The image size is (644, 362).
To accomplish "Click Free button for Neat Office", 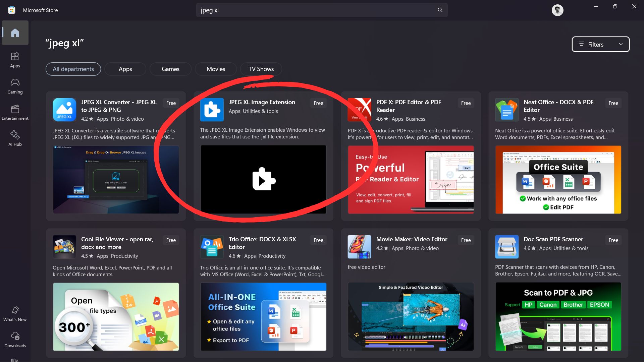I will point(613,103).
